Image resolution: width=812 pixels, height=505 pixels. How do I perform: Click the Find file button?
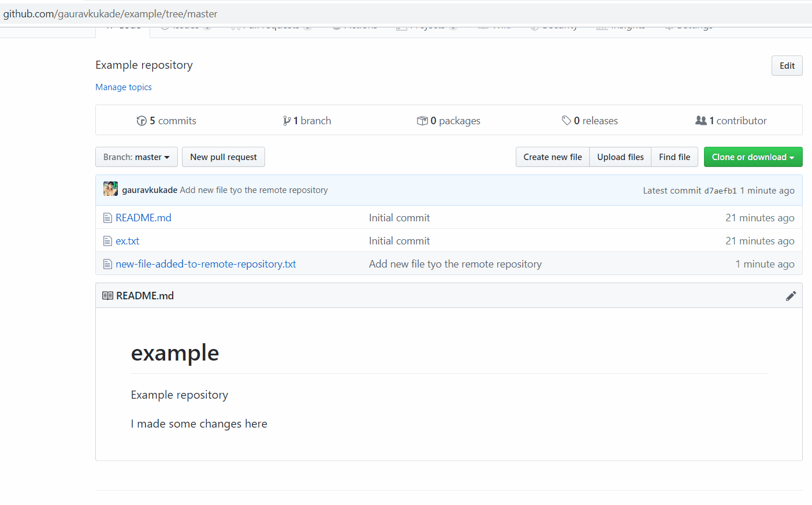[x=674, y=157]
